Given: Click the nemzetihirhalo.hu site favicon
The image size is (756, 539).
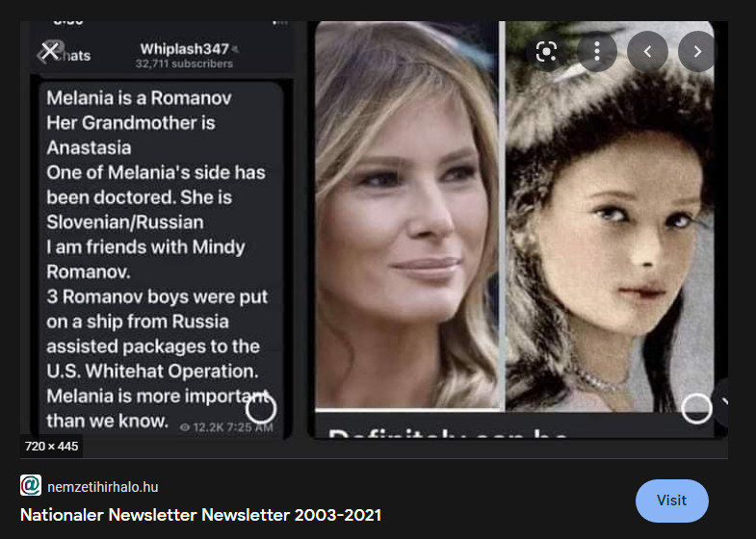Looking at the screenshot, I should 31,485.
